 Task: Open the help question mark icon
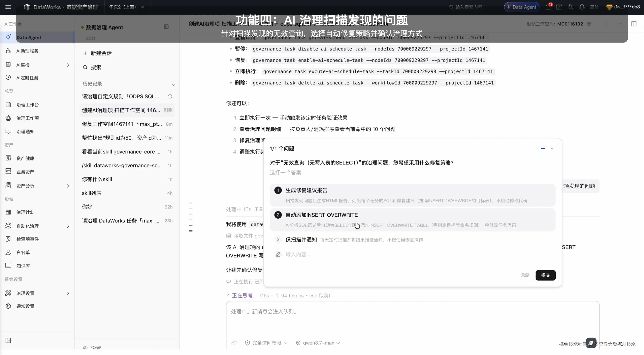(559, 7)
